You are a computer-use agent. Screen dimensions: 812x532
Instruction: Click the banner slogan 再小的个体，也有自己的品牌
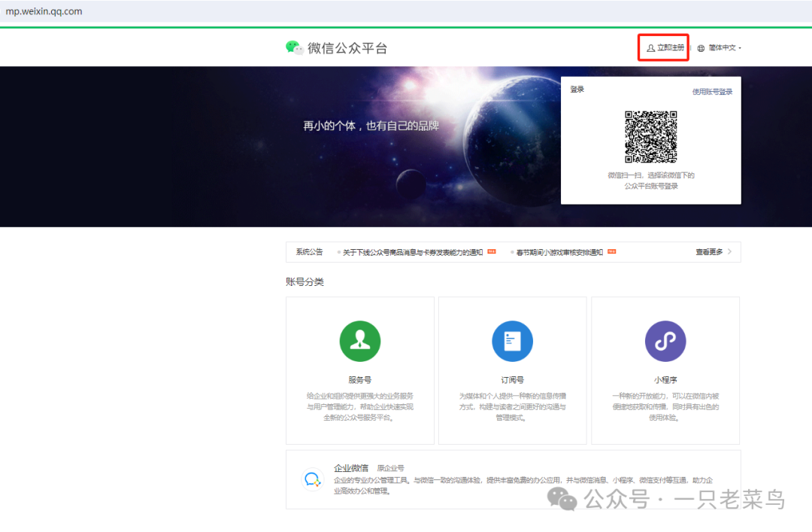click(x=371, y=126)
